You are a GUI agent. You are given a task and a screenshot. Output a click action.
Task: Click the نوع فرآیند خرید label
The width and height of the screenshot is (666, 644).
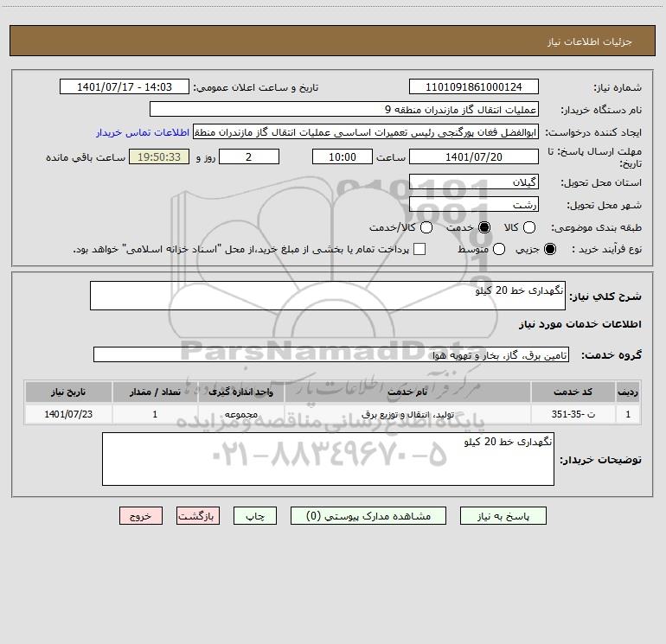pos(606,249)
